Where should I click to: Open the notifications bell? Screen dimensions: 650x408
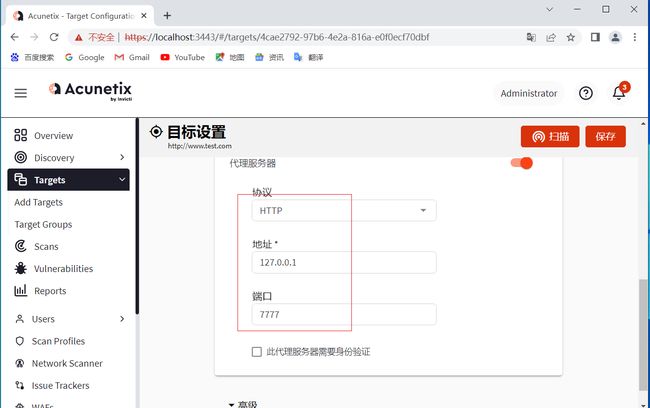(x=619, y=92)
